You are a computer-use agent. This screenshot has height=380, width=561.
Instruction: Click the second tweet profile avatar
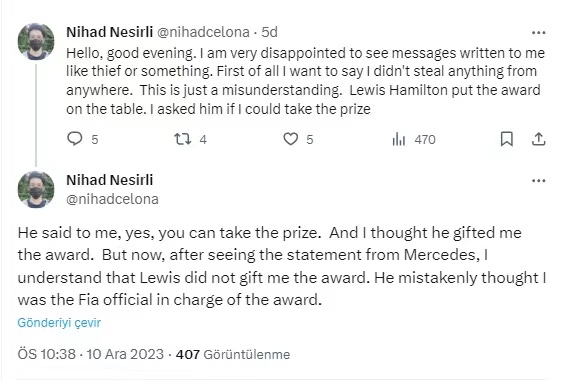pos(36,190)
